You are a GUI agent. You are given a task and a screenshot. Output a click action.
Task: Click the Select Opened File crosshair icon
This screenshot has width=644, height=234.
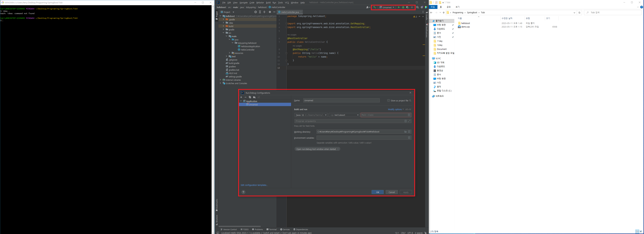(x=255, y=12)
